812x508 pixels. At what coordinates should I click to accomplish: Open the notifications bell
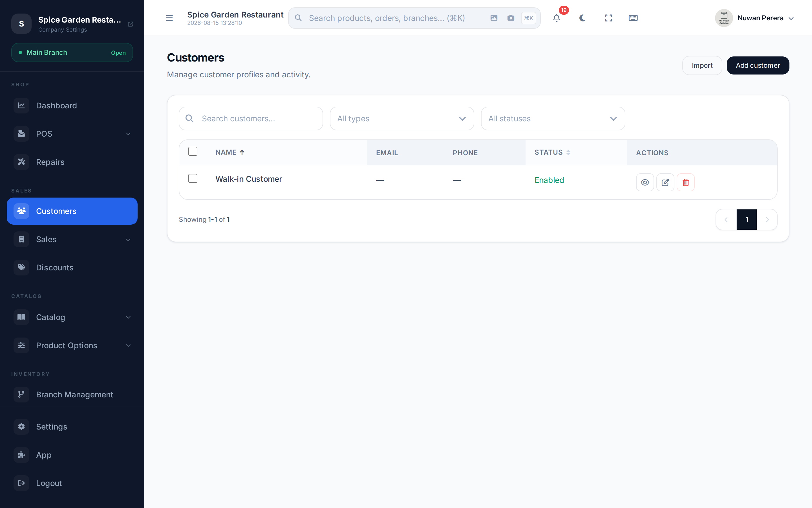556,18
